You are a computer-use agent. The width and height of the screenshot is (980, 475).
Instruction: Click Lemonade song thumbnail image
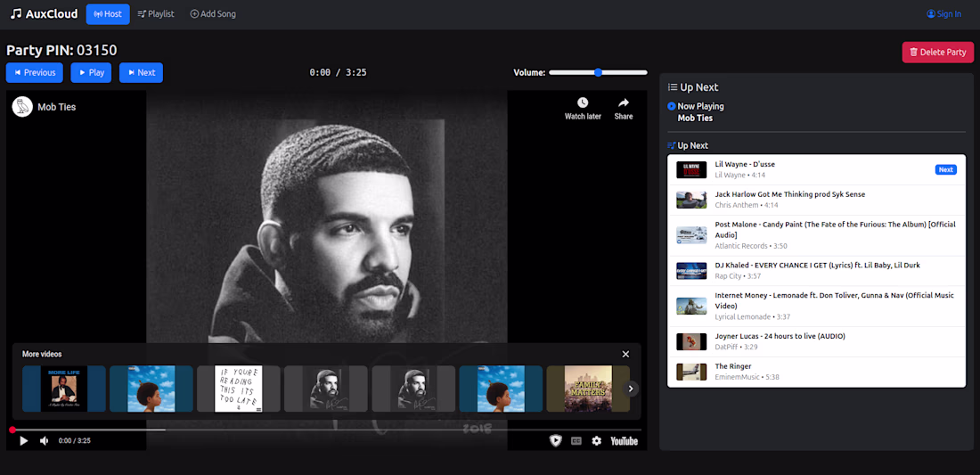[691, 307]
